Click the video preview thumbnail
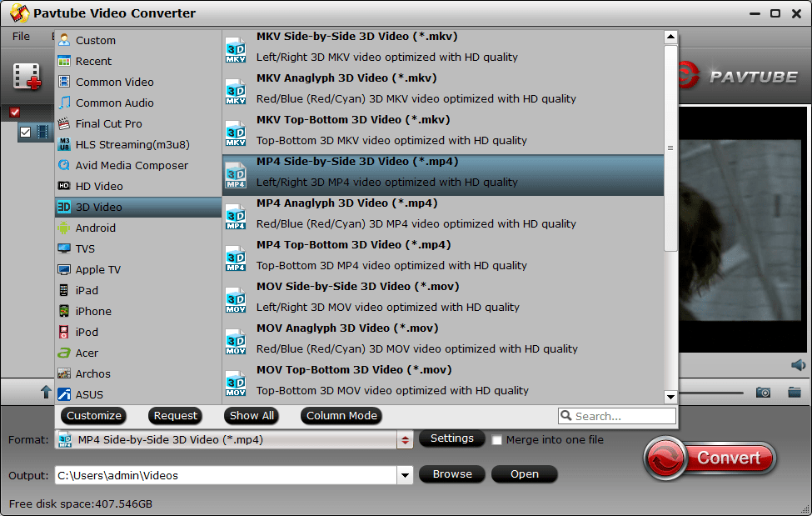This screenshot has width=812, height=516. [743, 230]
